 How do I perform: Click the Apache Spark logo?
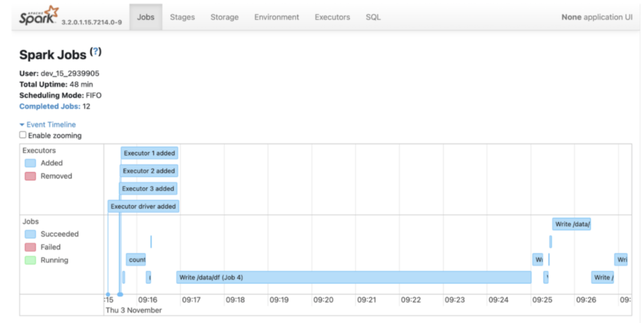click(39, 16)
